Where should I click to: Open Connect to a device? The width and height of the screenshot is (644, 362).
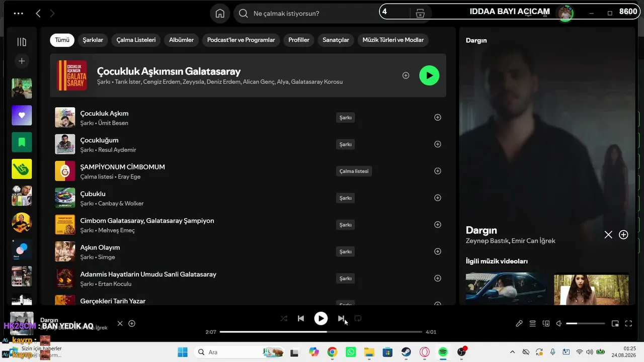546,323
